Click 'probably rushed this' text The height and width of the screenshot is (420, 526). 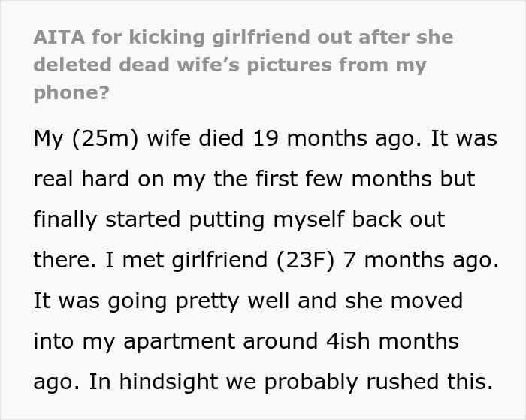click(379, 382)
